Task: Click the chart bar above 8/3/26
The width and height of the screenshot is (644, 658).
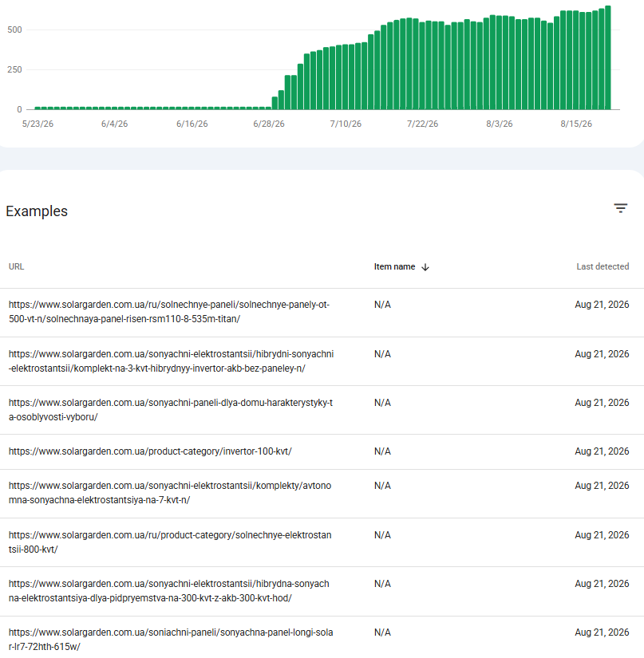Action: click(x=499, y=62)
